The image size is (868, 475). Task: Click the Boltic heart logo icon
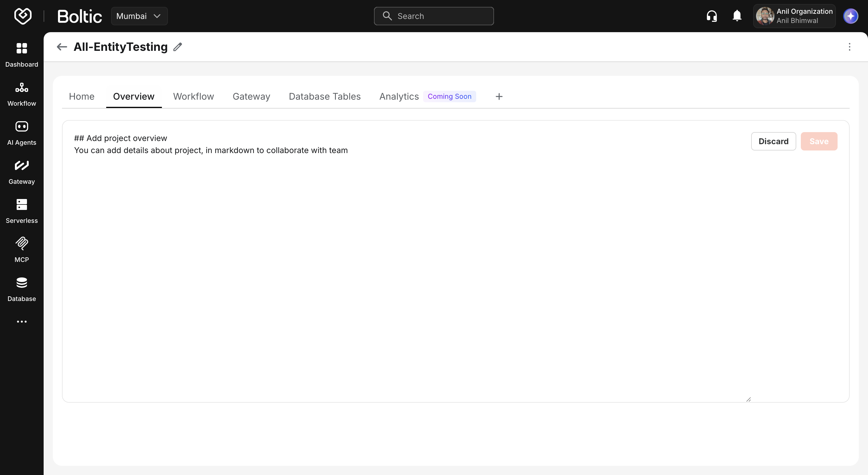(x=23, y=16)
